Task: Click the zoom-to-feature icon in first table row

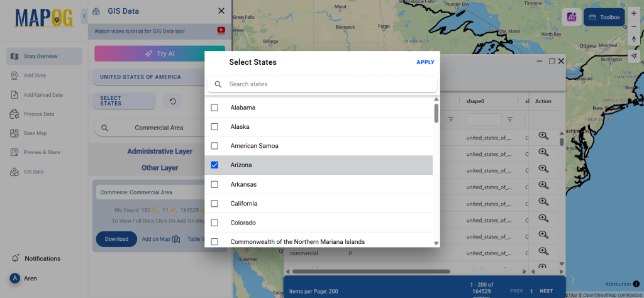Action: tap(543, 136)
